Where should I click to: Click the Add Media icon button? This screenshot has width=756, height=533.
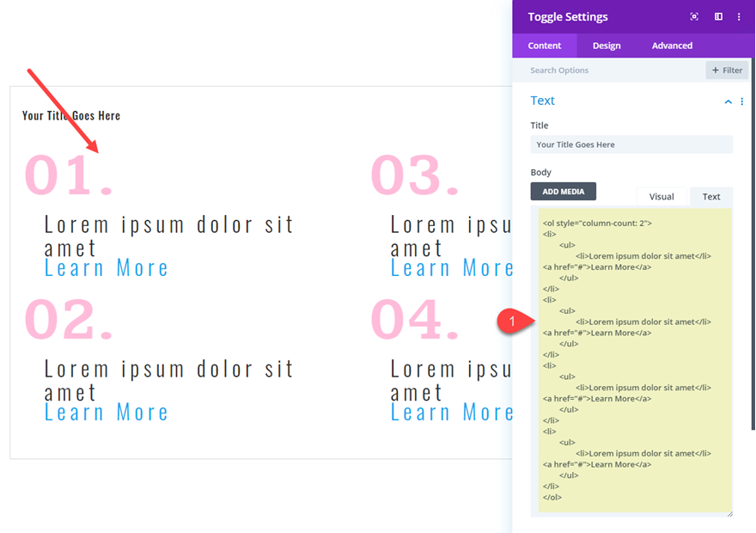click(x=563, y=191)
